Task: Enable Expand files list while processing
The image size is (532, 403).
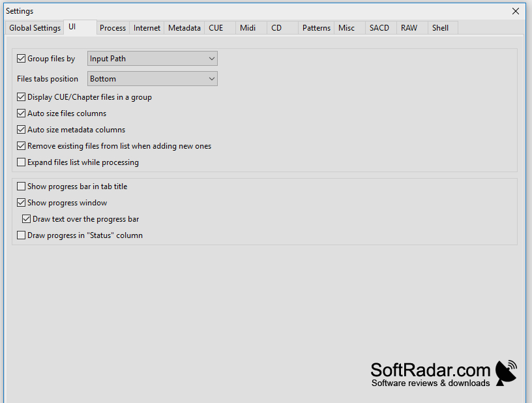Action: pos(21,162)
